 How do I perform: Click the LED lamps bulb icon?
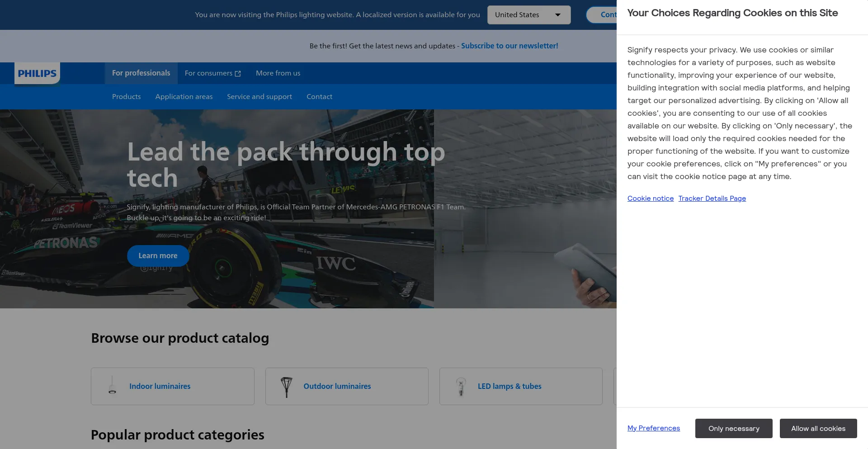(x=461, y=387)
